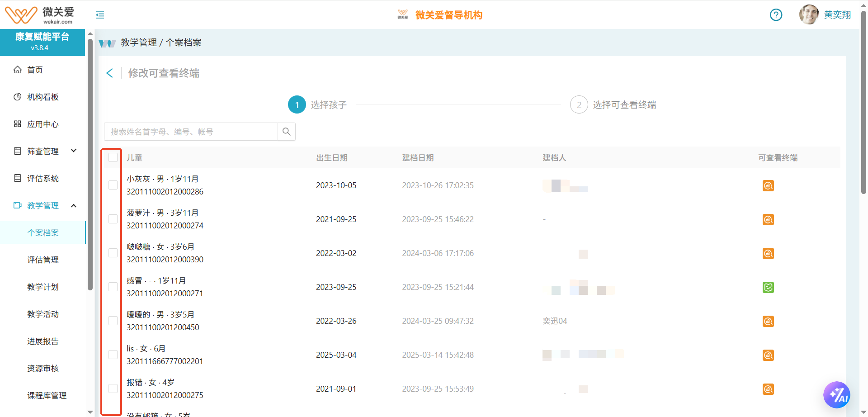The width and height of the screenshot is (868, 417).
Task: Click the back arrow beside 修改可查看终端
Action: (109, 73)
